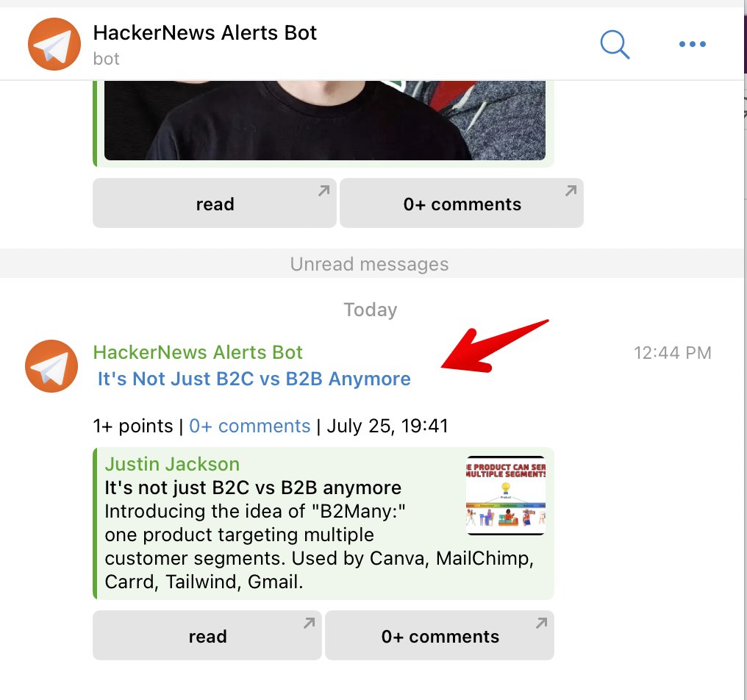Open the lower read button
The width and height of the screenshot is (747, 700).
point(207,635)
